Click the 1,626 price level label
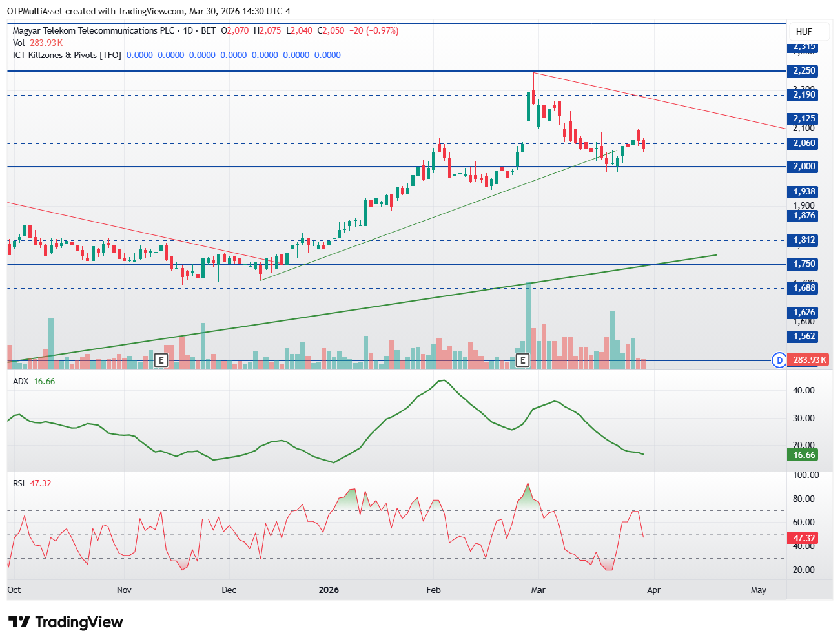840x644 pixels. coord(803,313)
